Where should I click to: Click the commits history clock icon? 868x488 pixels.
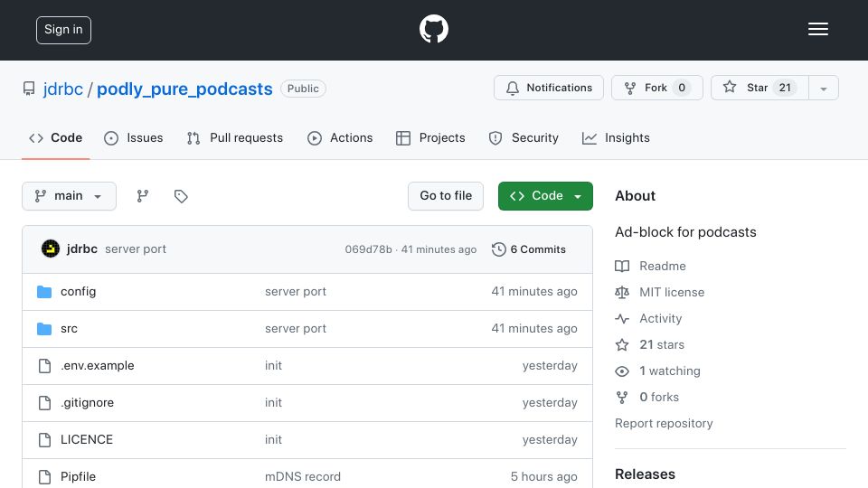(499, 249)
